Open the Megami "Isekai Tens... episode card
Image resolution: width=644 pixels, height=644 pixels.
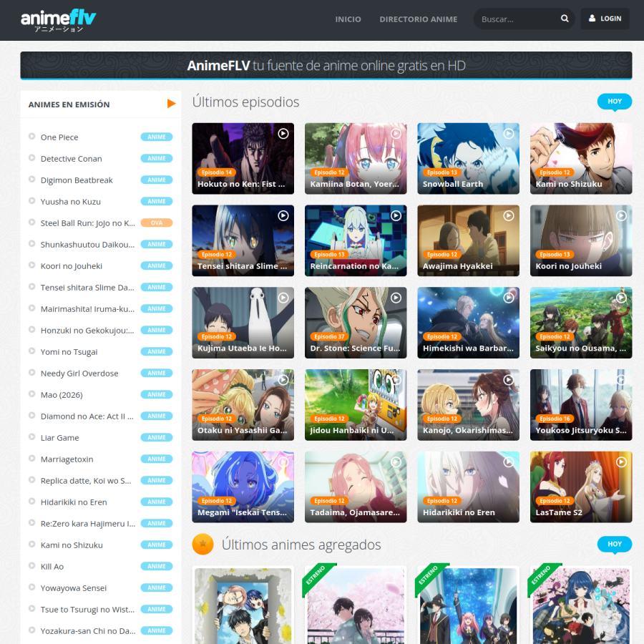click(x=243, y=487)
